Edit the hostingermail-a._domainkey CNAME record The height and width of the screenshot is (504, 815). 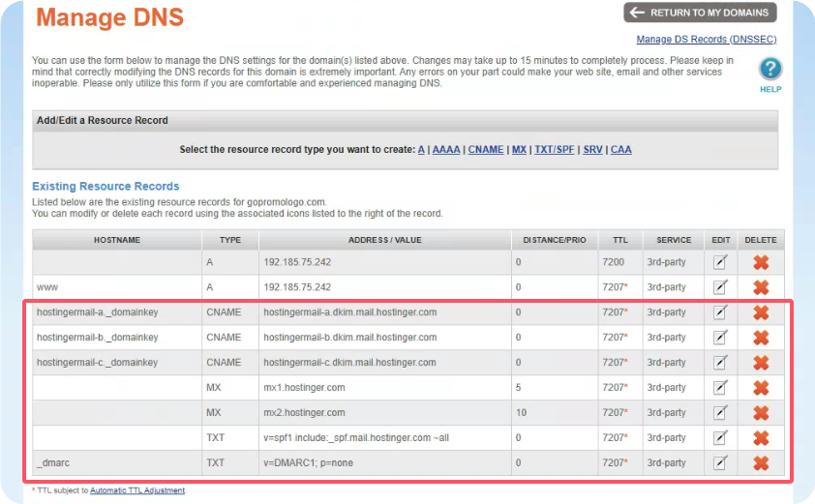pyautogui.click(x=720, y=312)
